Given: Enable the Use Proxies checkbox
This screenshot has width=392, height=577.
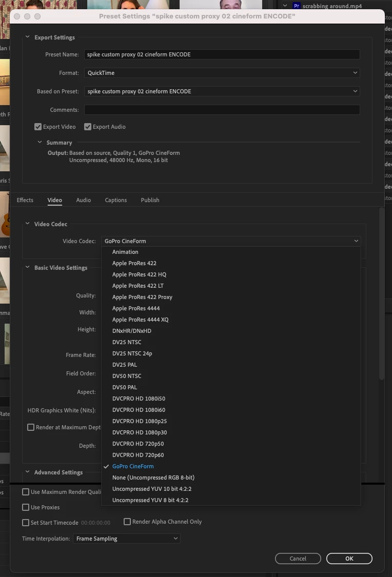Looking at the screenshot, I should (x=26, y=507).
